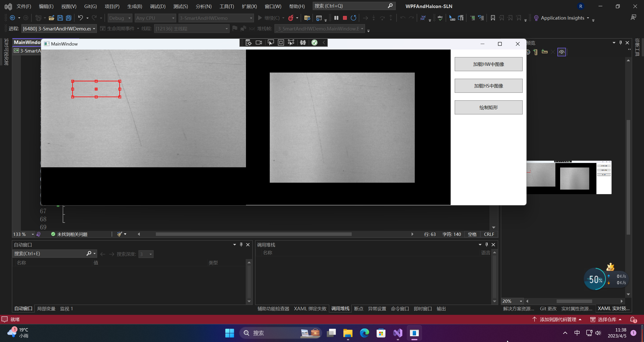Click the 绘制矩形 button

point(488,107)
